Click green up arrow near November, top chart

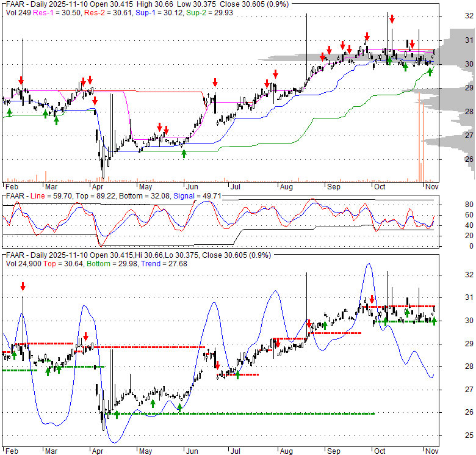[x=430, y=71]
